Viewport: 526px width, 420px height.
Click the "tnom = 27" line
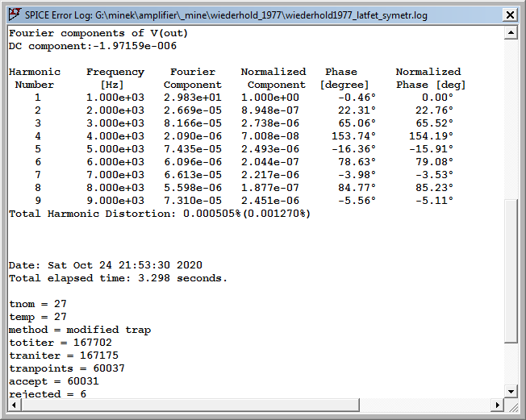(38, 304)
